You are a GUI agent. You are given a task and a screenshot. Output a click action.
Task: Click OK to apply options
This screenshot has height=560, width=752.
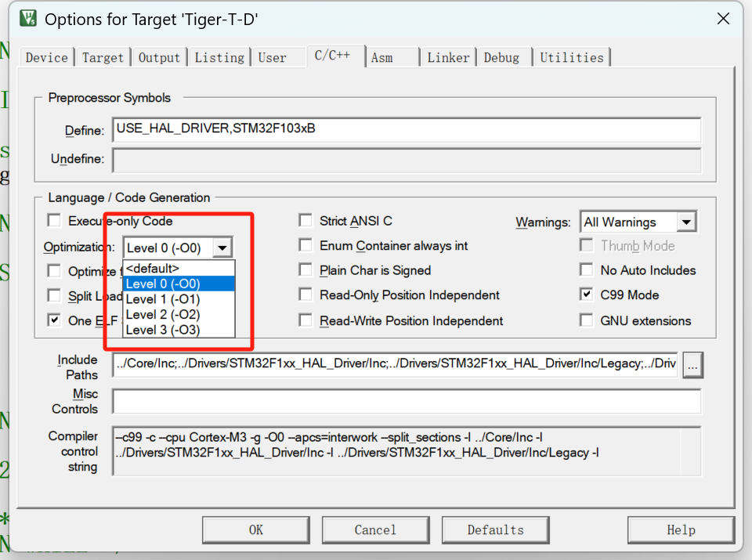(256, 529)
